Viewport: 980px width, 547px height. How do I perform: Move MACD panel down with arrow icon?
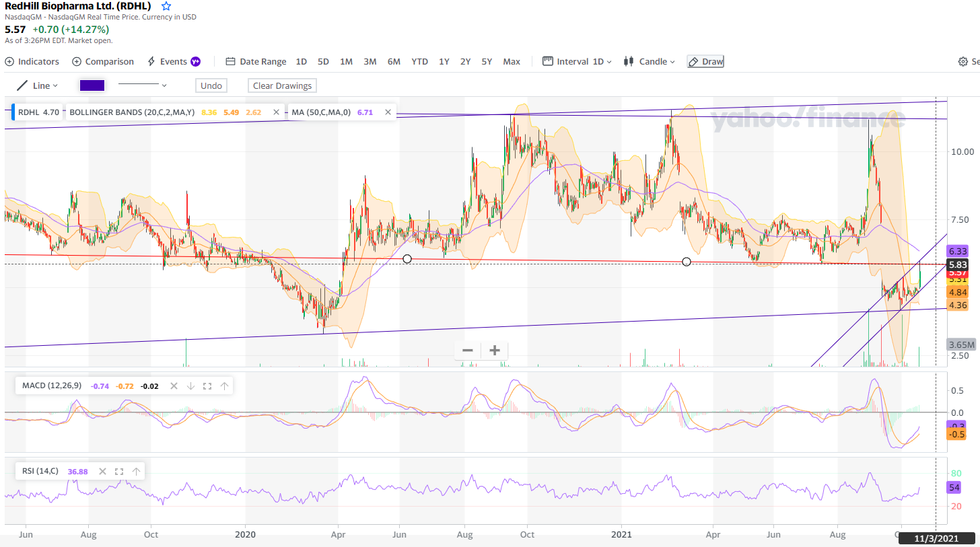coord(190,386)
